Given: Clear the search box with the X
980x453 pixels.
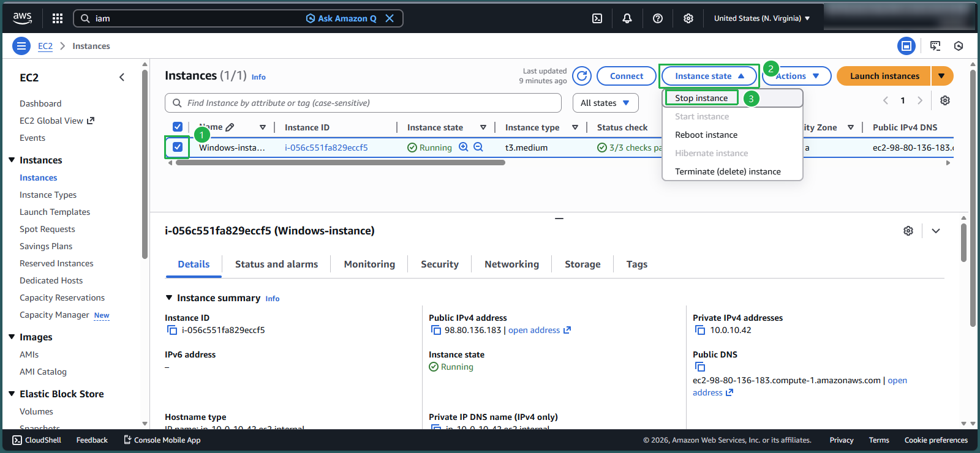Looking at the screenshot, I should 390,18.
